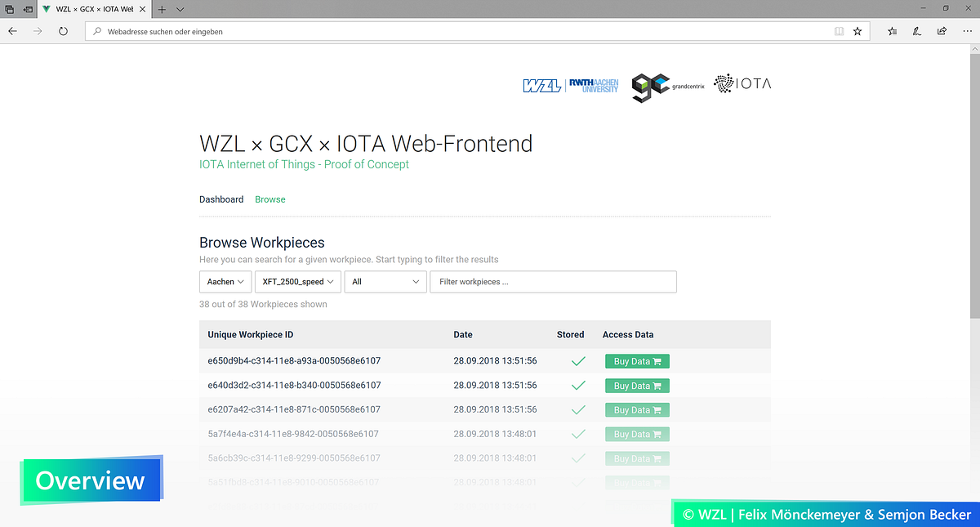Screen dimensions: 980x527
Task: Open the favorites hub icon
Action: tap(892, 31)
